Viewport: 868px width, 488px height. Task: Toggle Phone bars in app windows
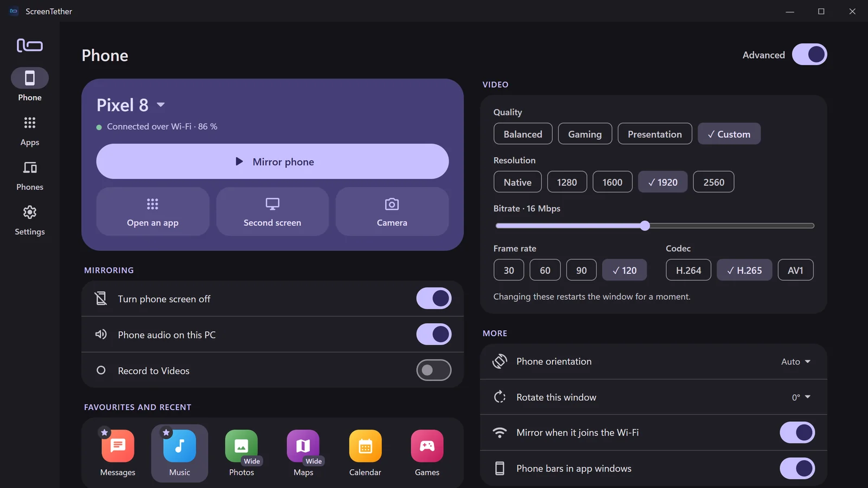click(x=797, y=468)
